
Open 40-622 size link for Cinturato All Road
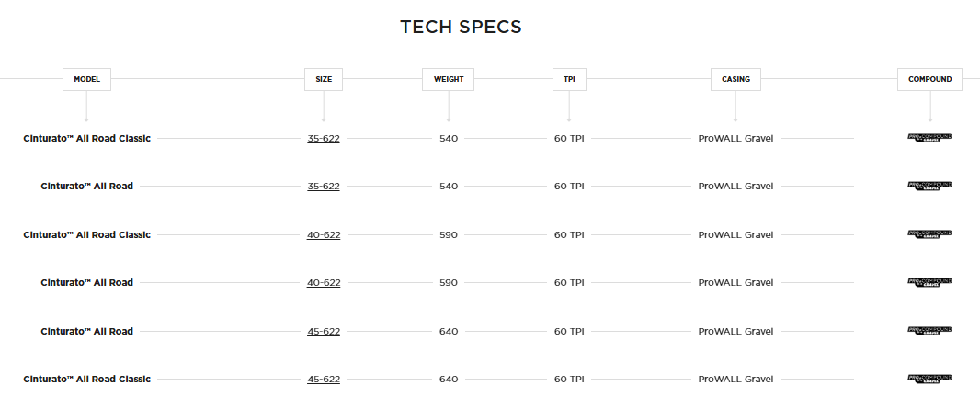(x=324, y=282)
